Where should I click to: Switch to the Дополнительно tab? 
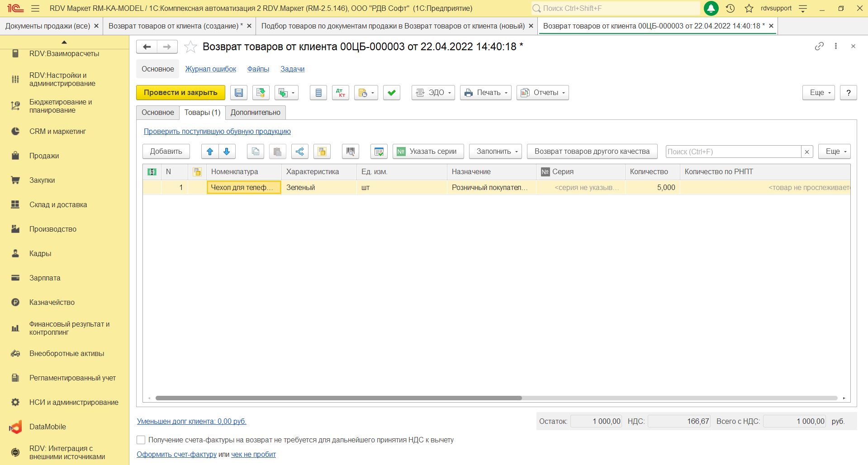(x=255, y=113)
